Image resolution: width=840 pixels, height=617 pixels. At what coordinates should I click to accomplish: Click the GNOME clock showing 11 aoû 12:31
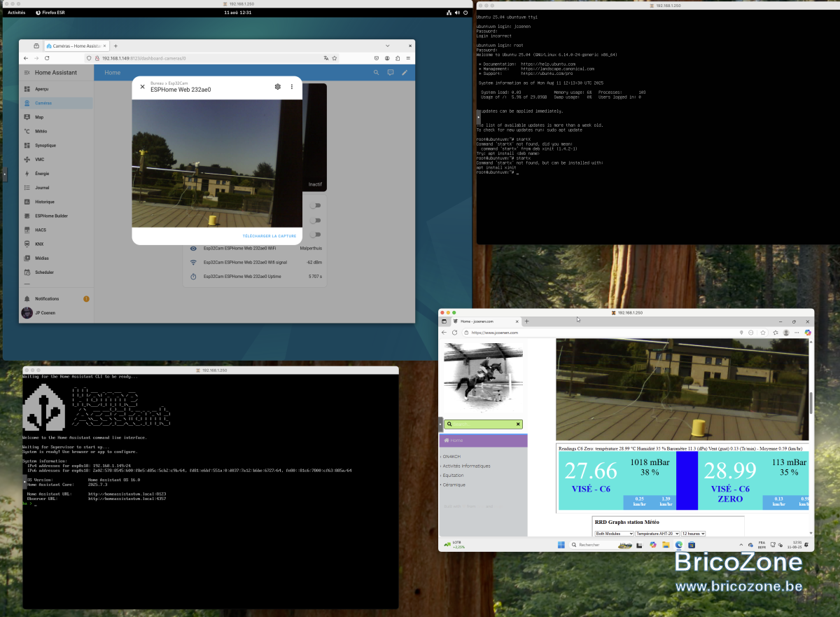click(x=237, y=13)
